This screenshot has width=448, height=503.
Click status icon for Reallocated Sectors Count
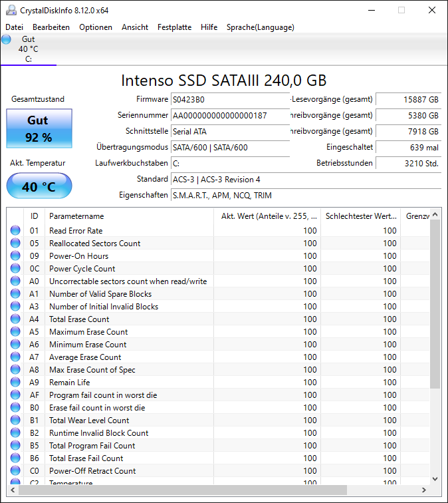click(x=15, y=243)
